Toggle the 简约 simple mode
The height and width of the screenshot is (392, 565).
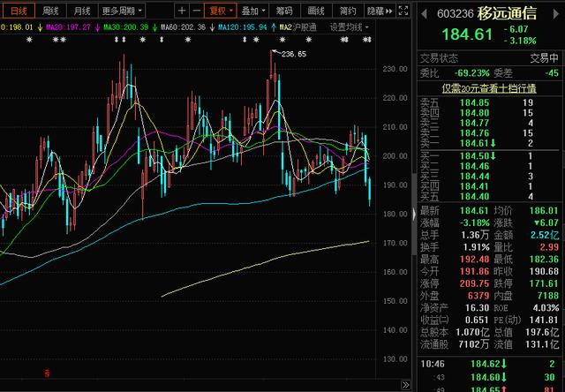(x=348, y=11)
